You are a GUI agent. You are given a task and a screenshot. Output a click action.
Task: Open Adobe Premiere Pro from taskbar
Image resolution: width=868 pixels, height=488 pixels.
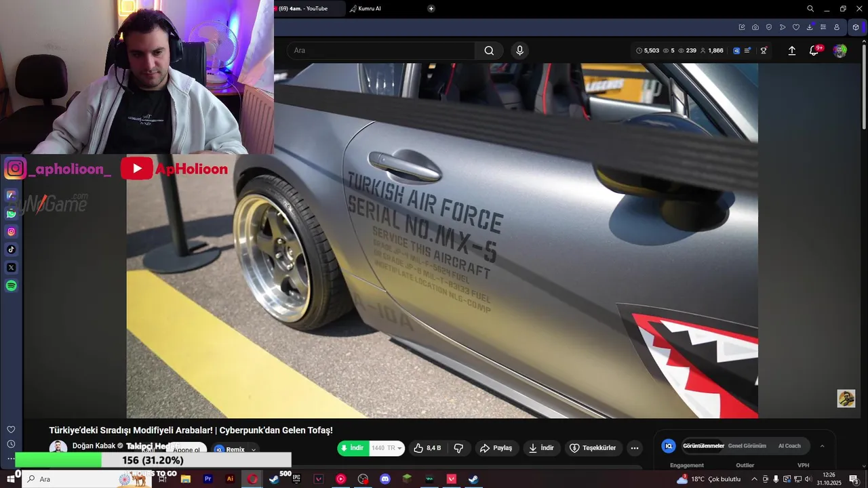[x=208, y=479]
